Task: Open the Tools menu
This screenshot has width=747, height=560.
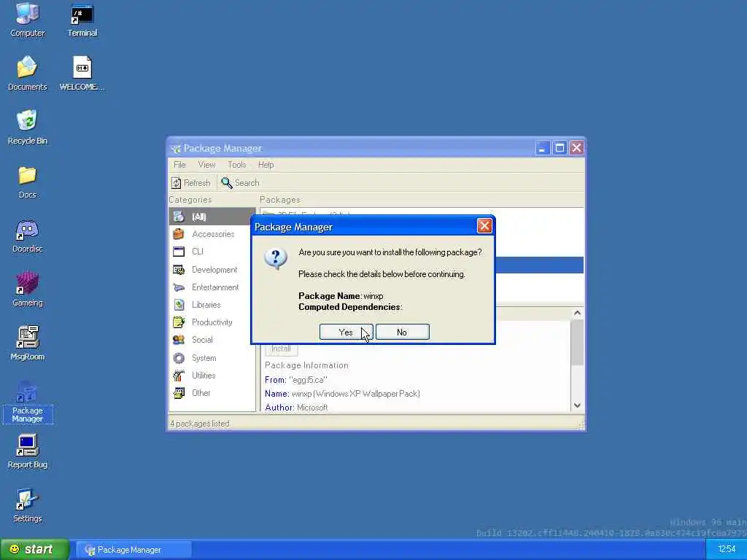Action: click(x=237, y=165)
